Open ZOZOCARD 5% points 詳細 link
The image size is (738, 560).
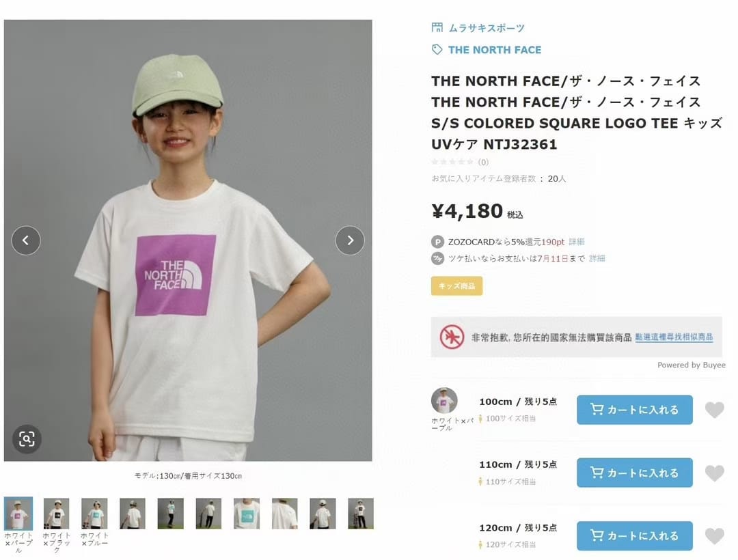tap(577, 242)
